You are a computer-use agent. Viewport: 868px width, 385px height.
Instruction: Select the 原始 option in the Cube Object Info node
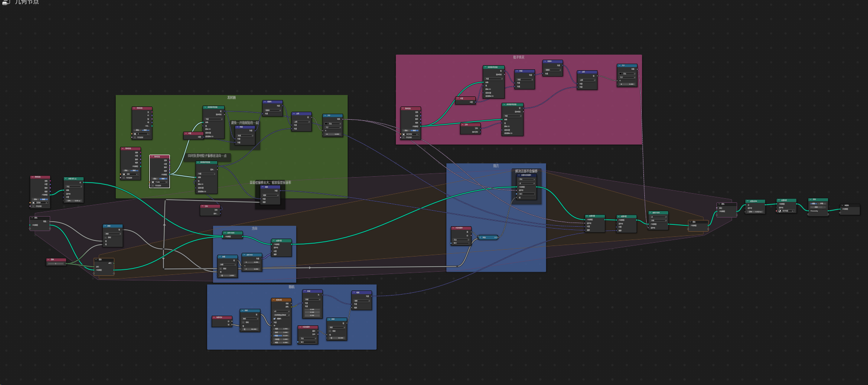click(156, 179)
